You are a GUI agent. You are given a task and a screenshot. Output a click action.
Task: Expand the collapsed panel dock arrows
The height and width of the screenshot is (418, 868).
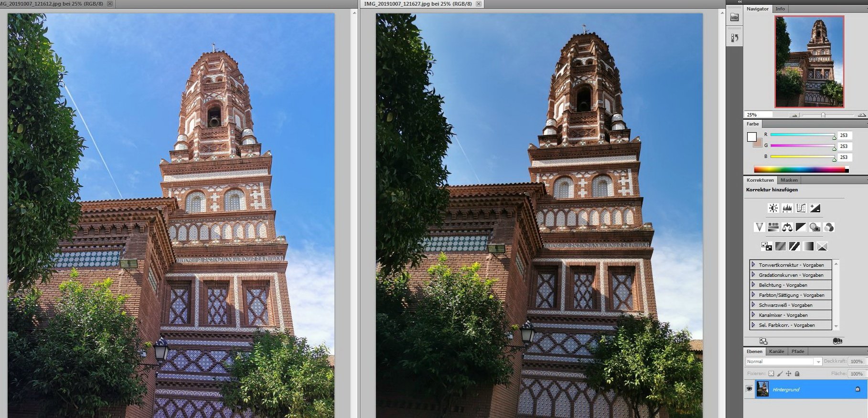740,2
